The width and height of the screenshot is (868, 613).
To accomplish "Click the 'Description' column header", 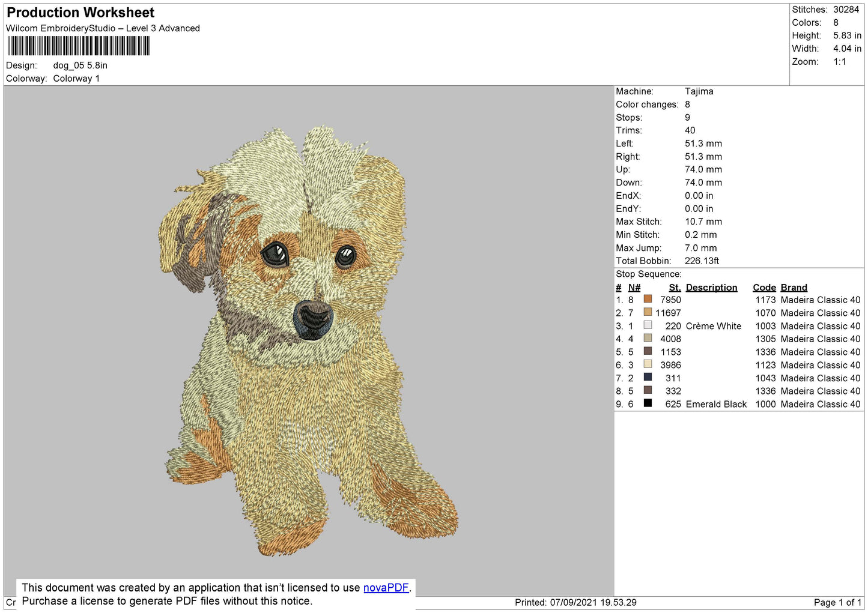I will pyautogui.click(x=711, y=288).
